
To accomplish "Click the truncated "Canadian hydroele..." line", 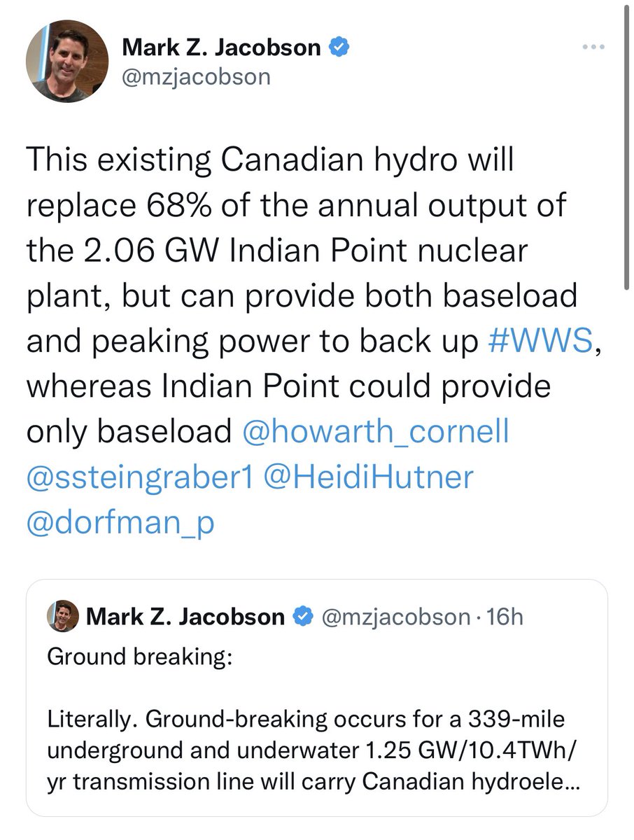I will (312, 780).
